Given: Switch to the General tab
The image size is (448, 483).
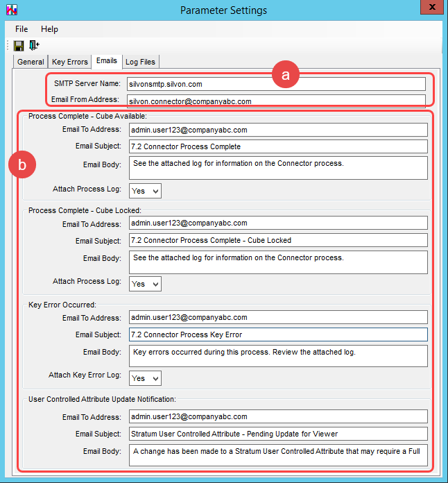Looking at the screenshot, I should coord(31,62).
